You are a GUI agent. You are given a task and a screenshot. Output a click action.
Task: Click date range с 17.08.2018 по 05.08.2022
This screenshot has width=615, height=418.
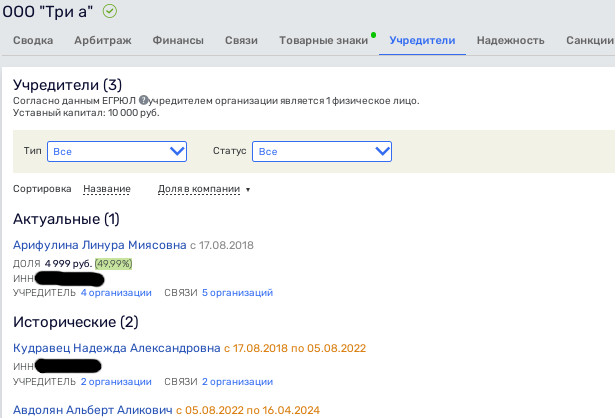295,348
